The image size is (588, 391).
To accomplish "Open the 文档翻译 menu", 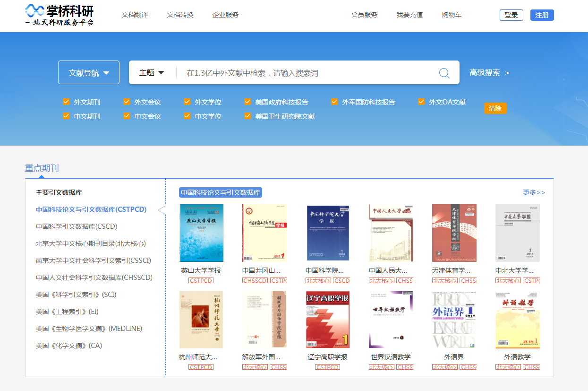I will [x=135, y=15].
